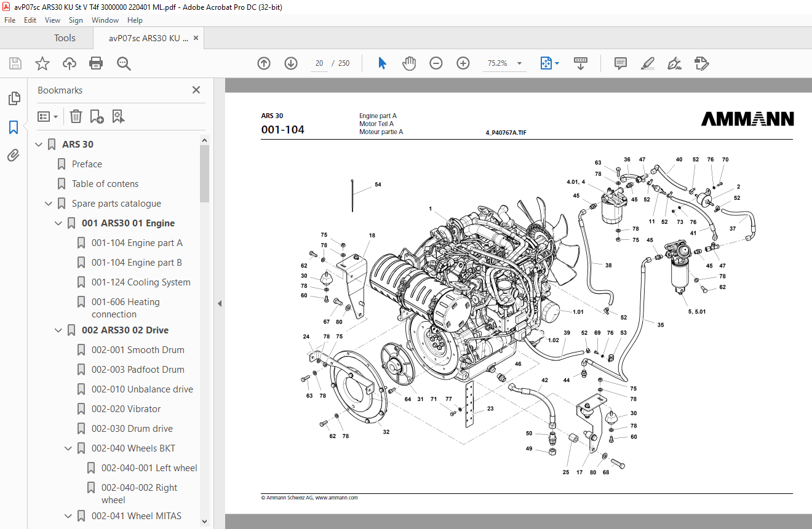Jump to 001-104 Engine part A bookmark
The height and width of the screenshot is (529, 812).
tap(137, 243)
